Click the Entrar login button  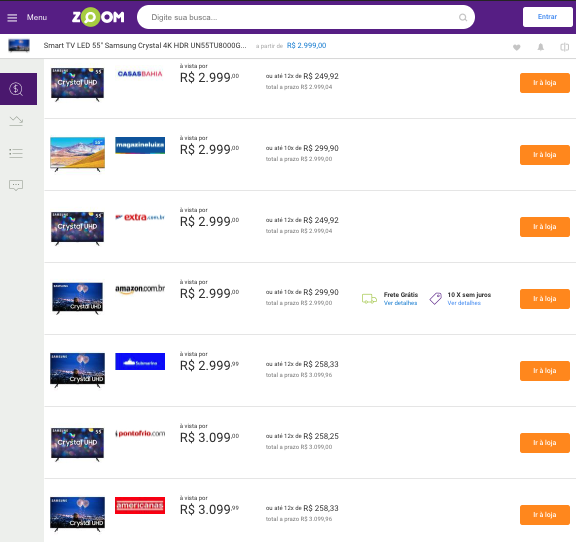(547, 17)
